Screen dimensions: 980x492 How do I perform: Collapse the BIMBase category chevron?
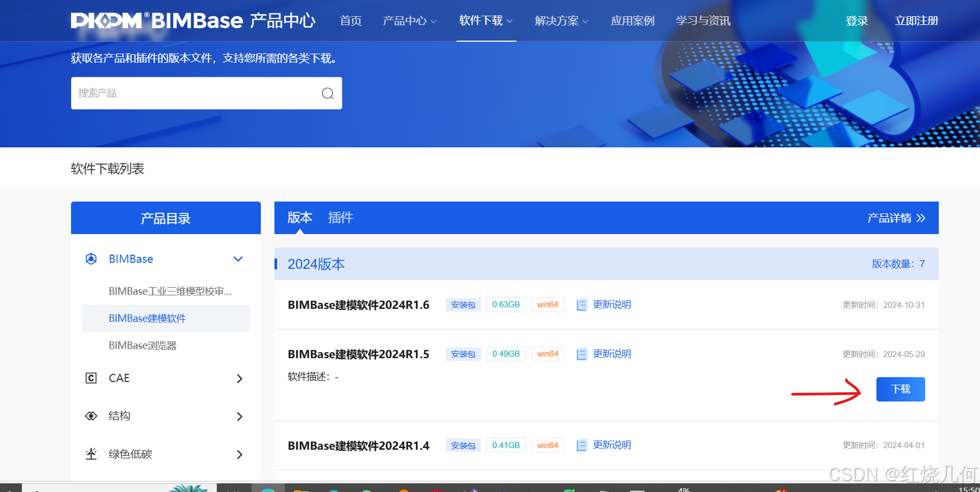[x=238, y=259]
